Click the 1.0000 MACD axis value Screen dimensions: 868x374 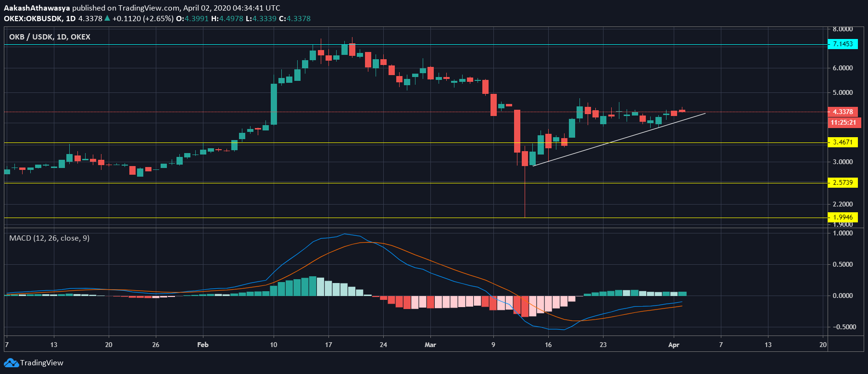(x=843, y=233)
